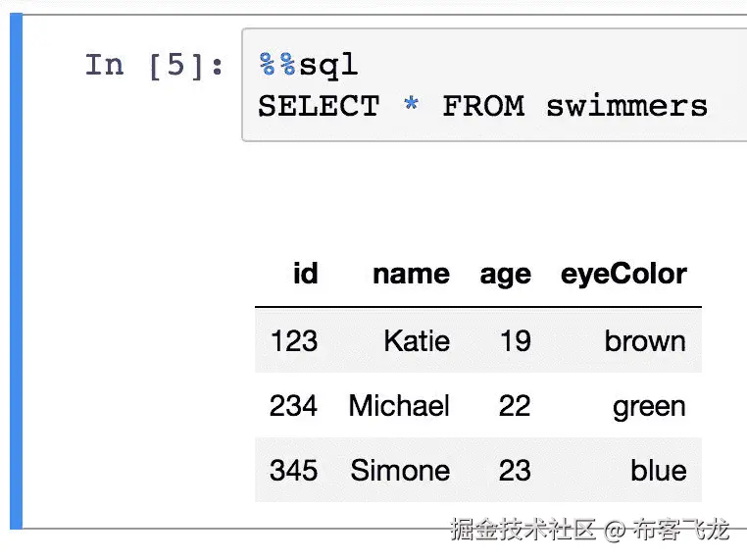
Task: Click the age value 23
Action: pyautogui.click(x=514, y=470)
